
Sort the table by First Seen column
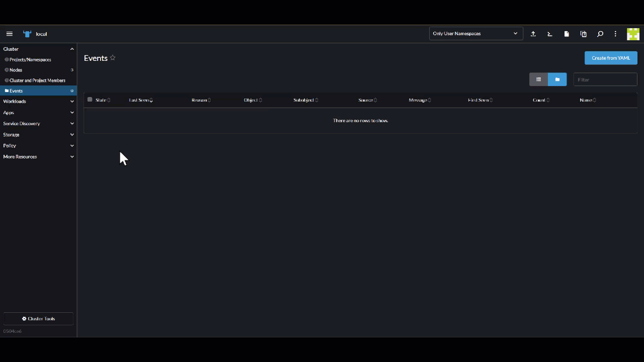click(480, 100)
